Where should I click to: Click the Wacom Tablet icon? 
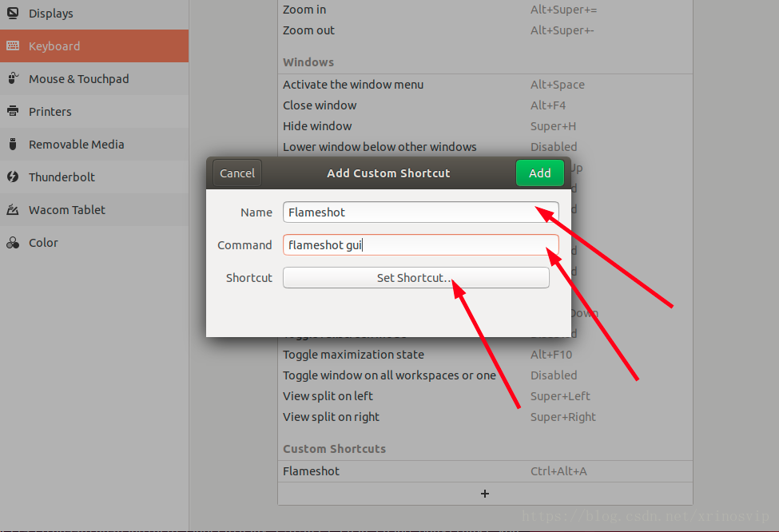[13, 209]
